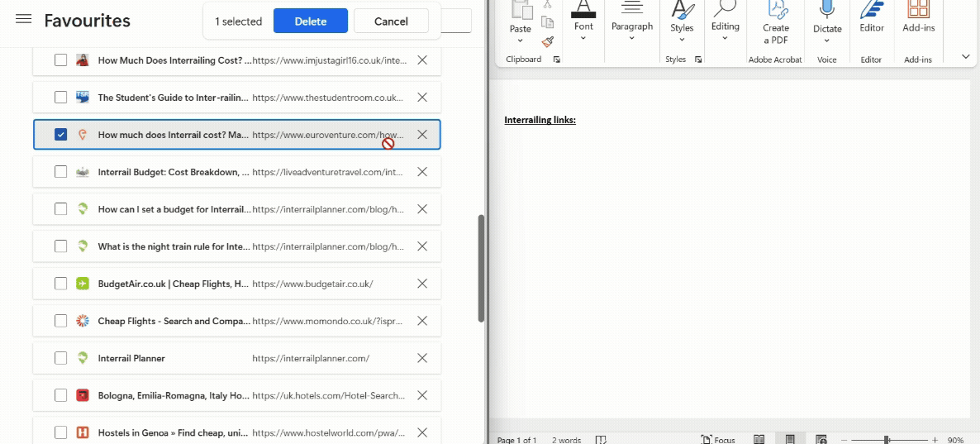The height and width of the screenshot is (444, 980).
Task: Click The Student Room favicon
Action: [83, 97]
